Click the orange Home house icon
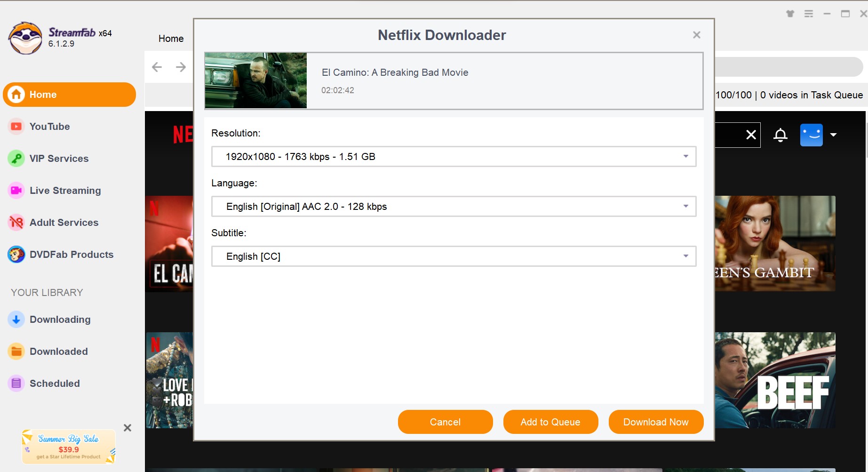 coord(16,95)
